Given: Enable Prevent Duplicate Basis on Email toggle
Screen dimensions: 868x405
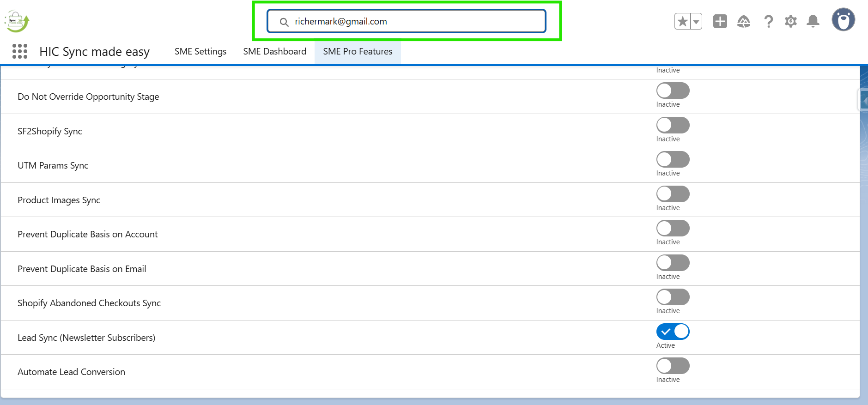Looking at the screenshot, I should tap(673, 263).
